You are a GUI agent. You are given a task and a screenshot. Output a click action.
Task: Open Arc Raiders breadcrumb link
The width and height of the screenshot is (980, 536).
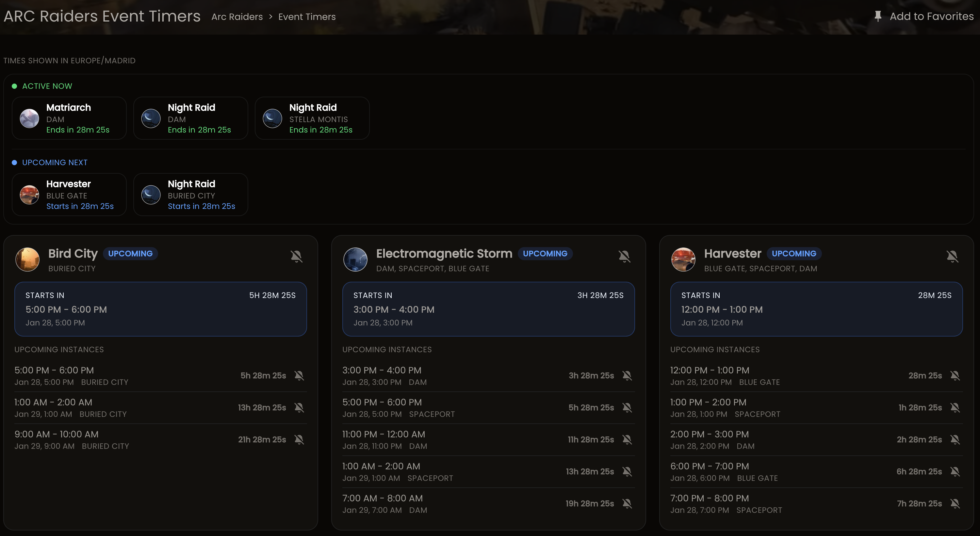237,17
